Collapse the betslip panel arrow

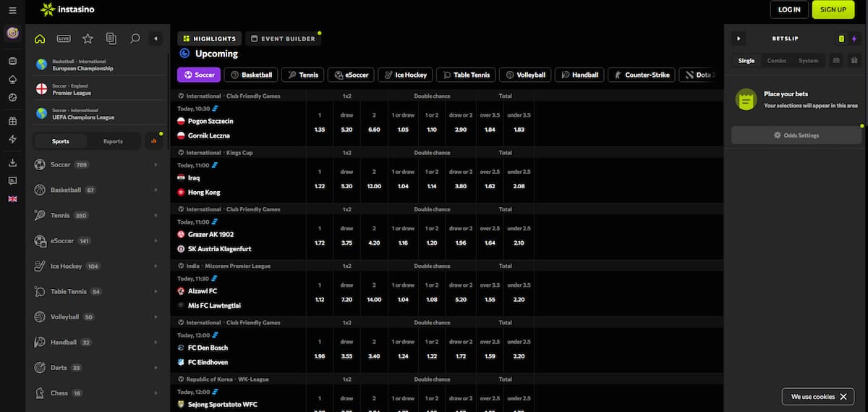[x=739, y=38]
